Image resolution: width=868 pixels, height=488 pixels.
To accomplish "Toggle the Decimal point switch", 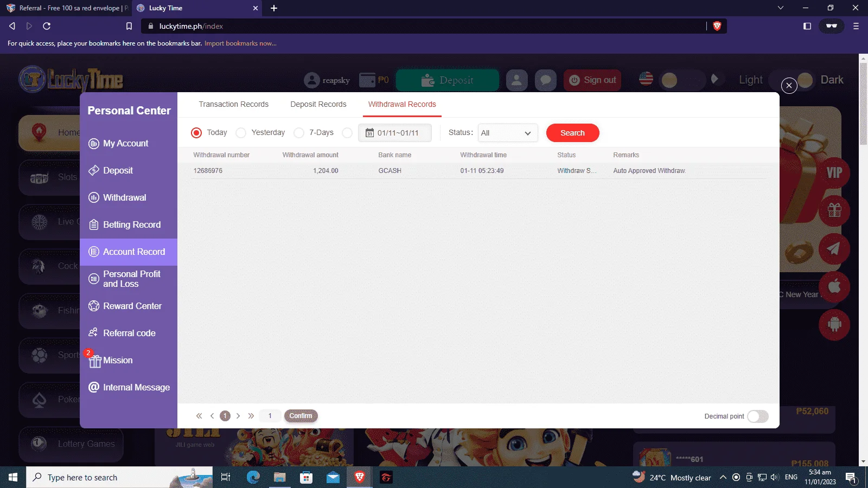I will coord(758,416).
